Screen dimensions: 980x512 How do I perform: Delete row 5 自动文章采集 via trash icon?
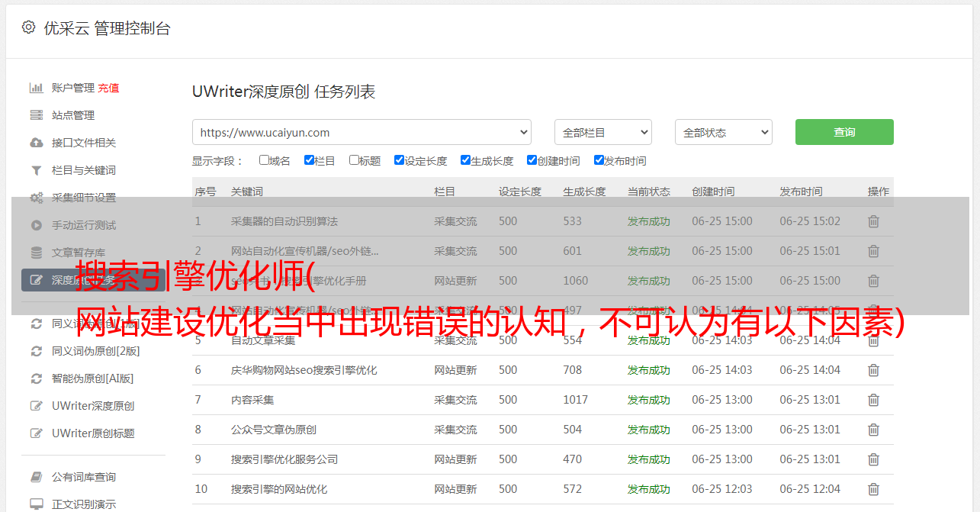(873, 340)
